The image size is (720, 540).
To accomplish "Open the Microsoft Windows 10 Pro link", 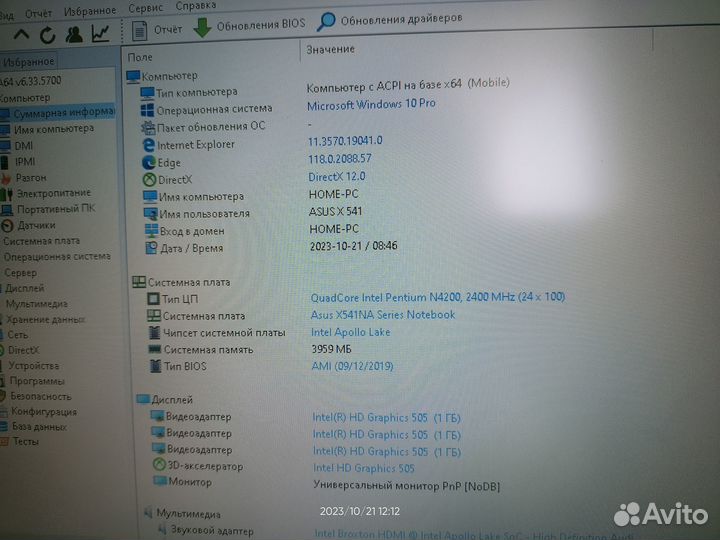I will pos(371,105).
